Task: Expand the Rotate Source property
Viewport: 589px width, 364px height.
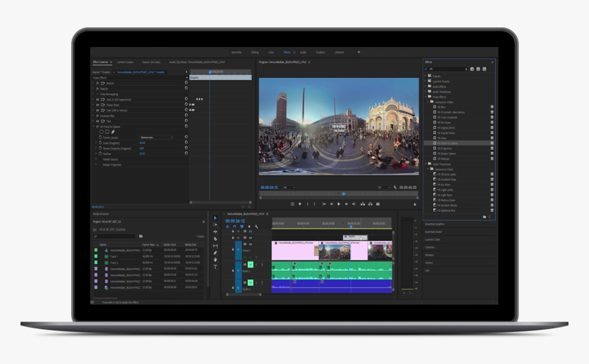Action: (x=96, y=159)
